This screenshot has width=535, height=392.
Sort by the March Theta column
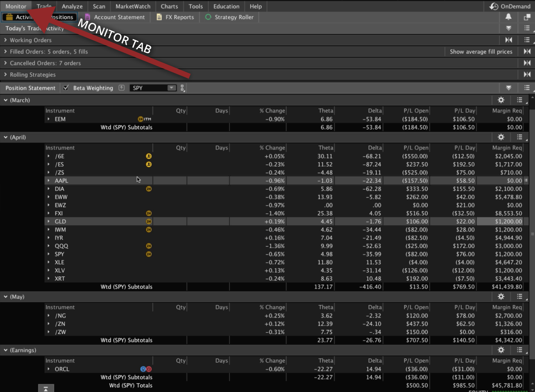click(x=326, y=111)
